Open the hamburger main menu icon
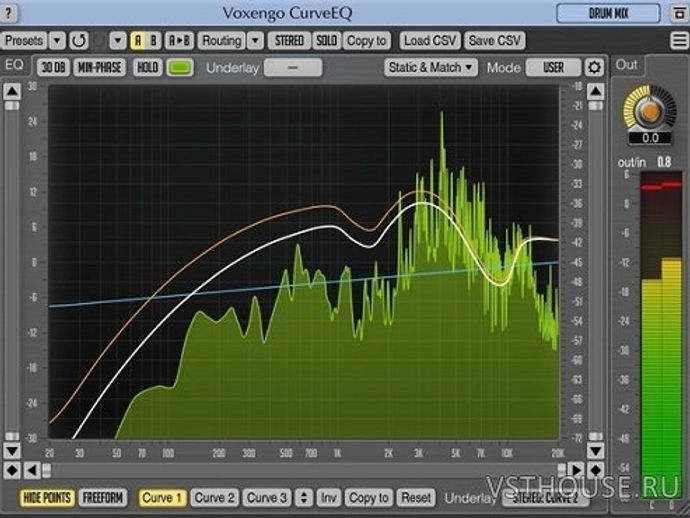This screenshot has width=690, height=518. (x=679, y=40)
